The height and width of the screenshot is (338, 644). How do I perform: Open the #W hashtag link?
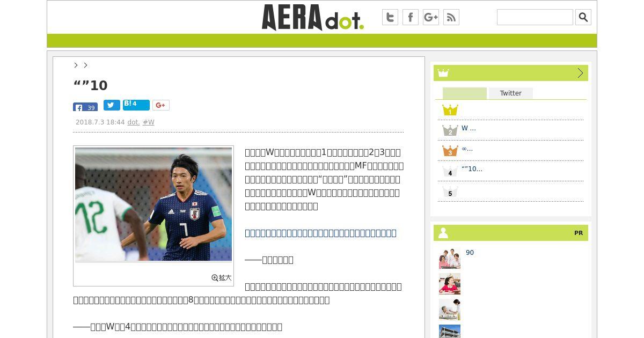coord(149,122)
